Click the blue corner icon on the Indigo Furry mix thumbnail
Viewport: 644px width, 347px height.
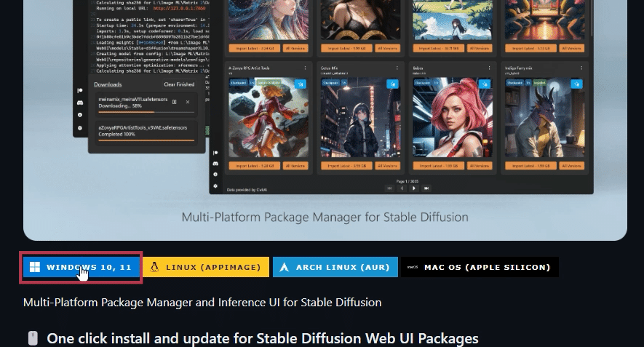coord(576,84)
